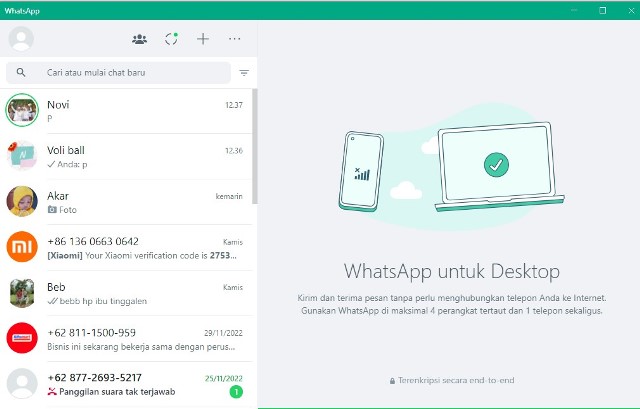Open the Communities icon
This screenshot has height=409, width=640.
(139, 39)
